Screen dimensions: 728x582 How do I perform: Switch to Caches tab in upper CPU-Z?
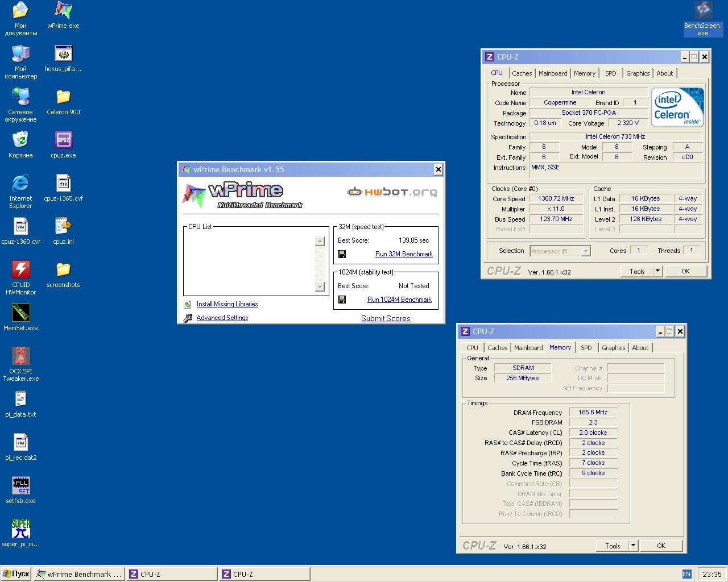[522, 73]
